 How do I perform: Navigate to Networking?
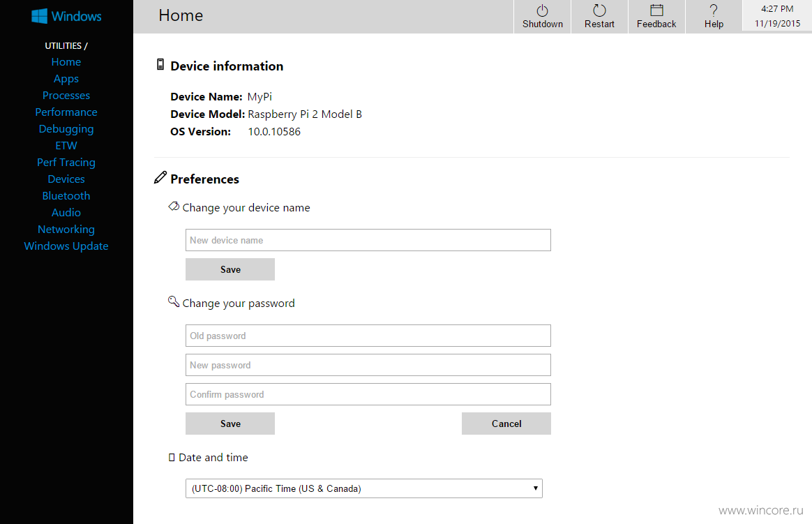[x=66, y=230]
